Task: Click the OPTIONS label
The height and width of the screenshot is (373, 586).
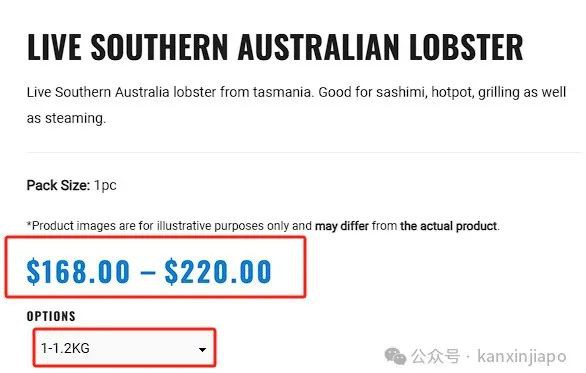Action: [51, 316]
